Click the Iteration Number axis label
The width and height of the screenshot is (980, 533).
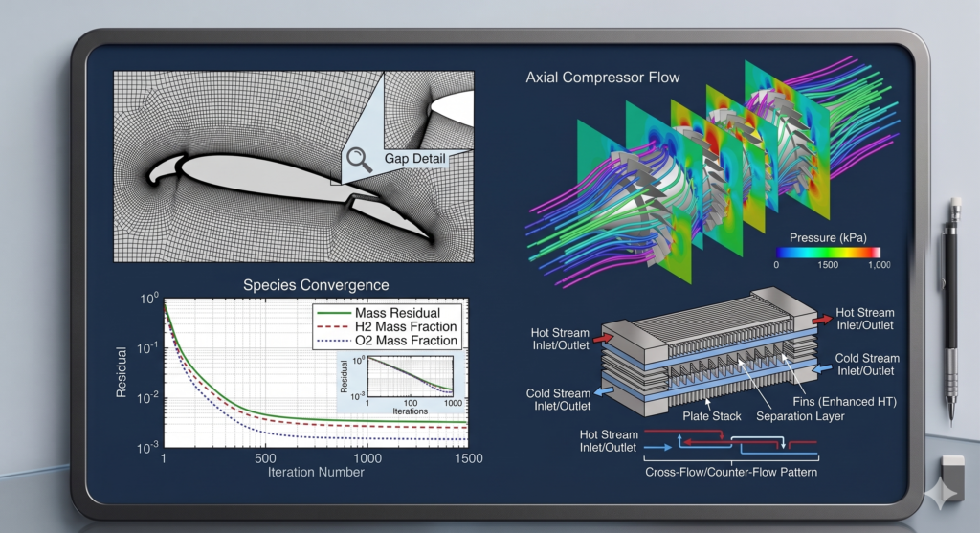coord(316,472)
